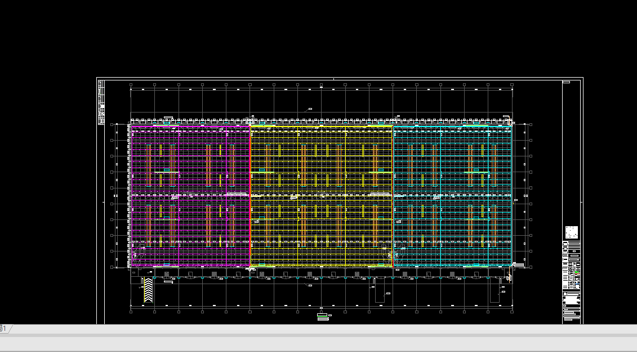Click the green legend bar below the drawing
This screenshot has width=637, height=364.
tap(322, 318)
